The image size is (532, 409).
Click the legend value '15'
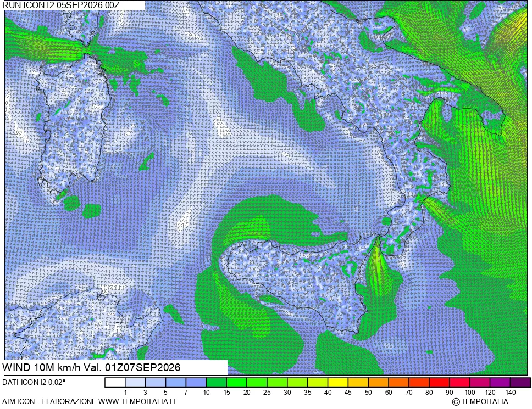pyautogui.click(x=226, y=393)
